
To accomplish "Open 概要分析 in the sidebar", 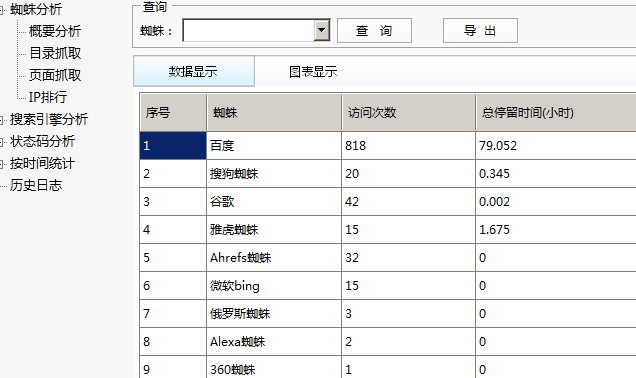I will (x=55, y=31).
